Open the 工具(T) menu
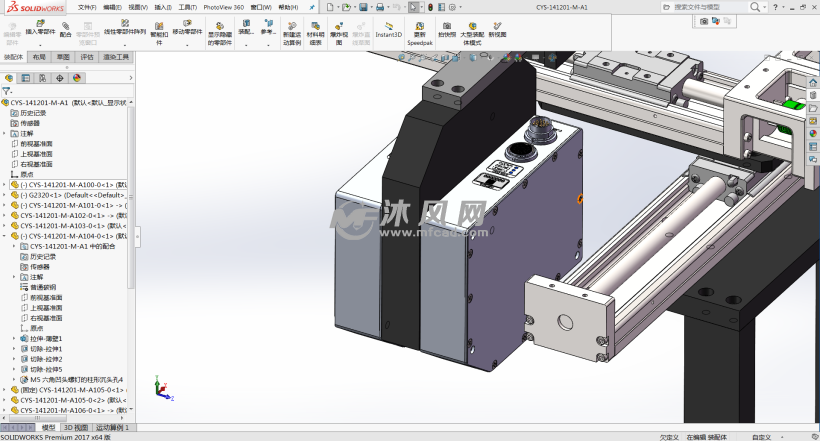The height and width of the screenshot is (441, 820). [187, 7]
